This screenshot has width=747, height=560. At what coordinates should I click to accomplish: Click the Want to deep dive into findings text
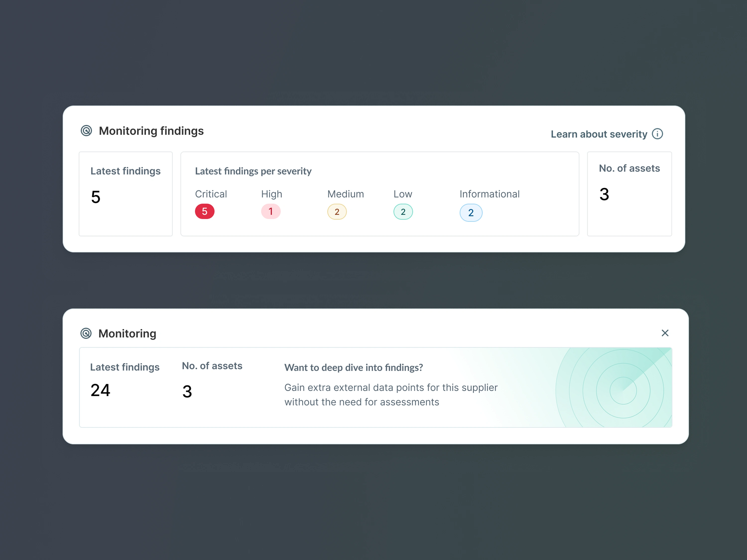tap(354, 368)
